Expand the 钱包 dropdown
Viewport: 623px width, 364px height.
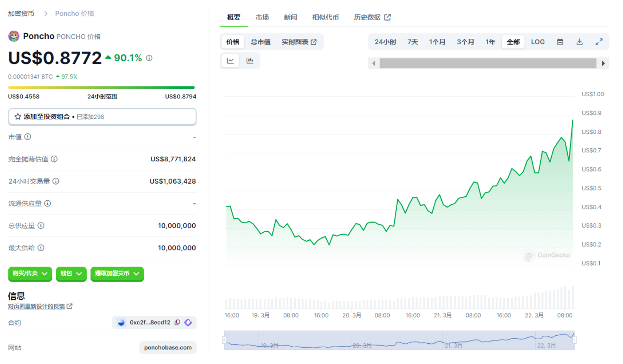pos(71,274)
